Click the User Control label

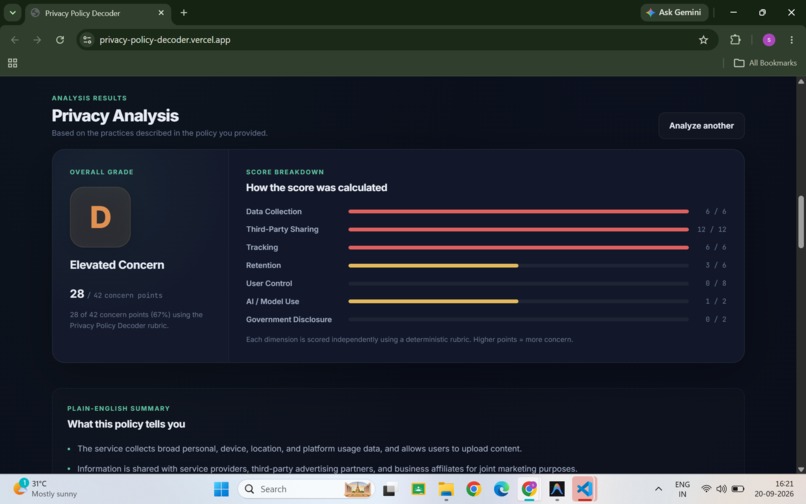[269, 283]
